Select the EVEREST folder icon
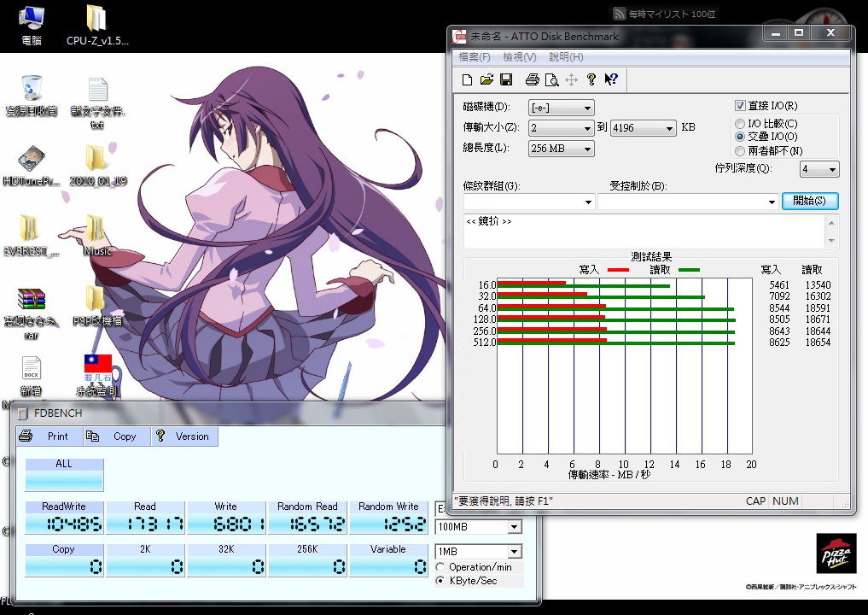Viewport: 868px width, 615px height. pos(32,236)
